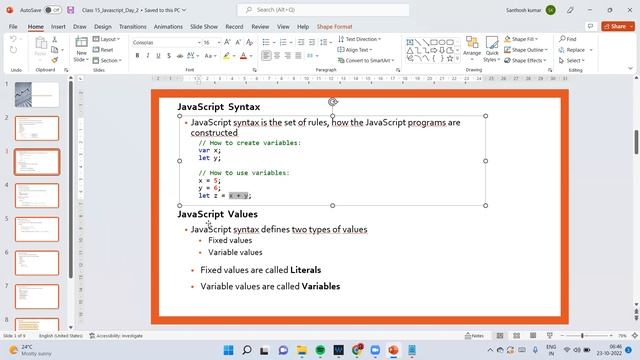This screenshot has width=640, height=360.
Task: Click Reset slide button
Action: pos(103,50)
